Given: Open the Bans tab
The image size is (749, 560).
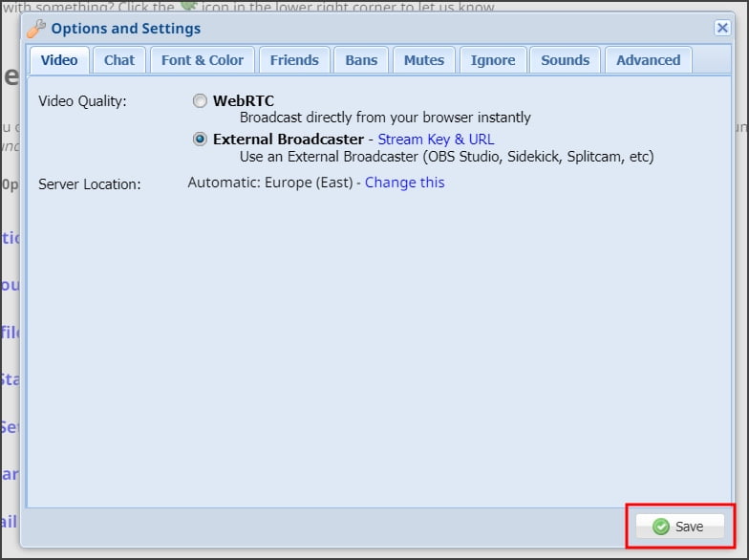Looking at the screenshot, I should 361,60.
